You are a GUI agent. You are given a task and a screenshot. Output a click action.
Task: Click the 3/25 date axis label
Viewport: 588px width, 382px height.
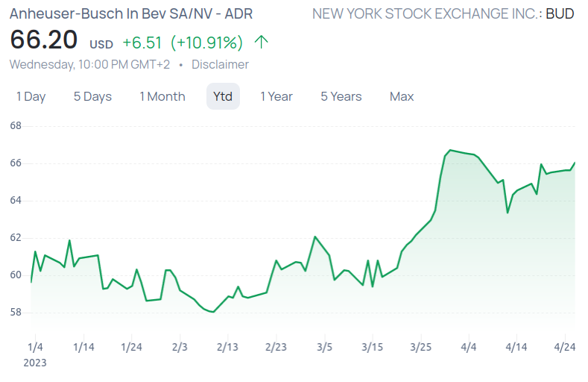pyautogui.click(x=421, y=347)
